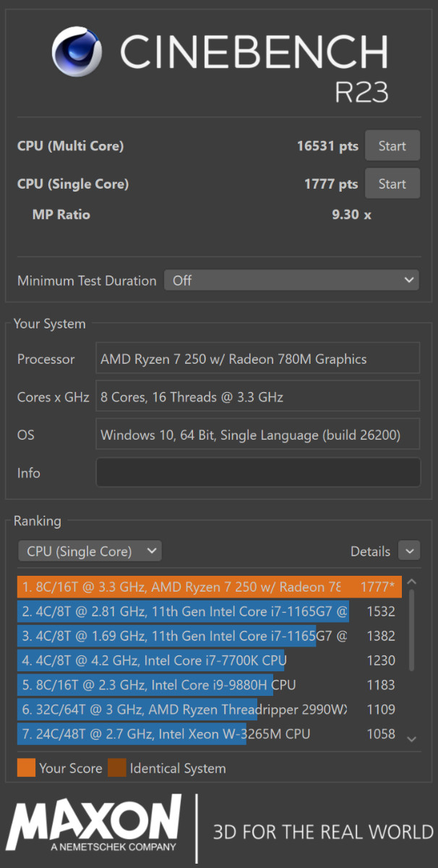Click the dark red Identical System legend swatch
The image size is (438, 868).
click(117, 767)
